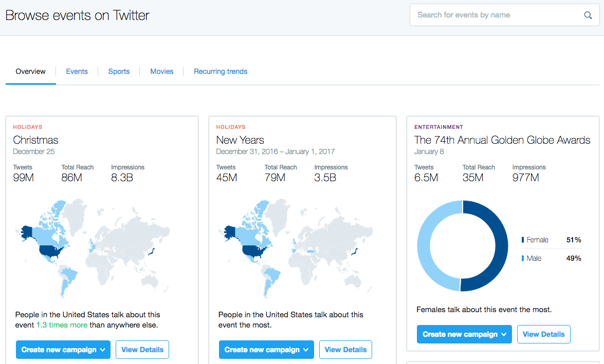Screen dimensions: 604x364
Task: Click the Christmas event title
Action: point(35,140)
